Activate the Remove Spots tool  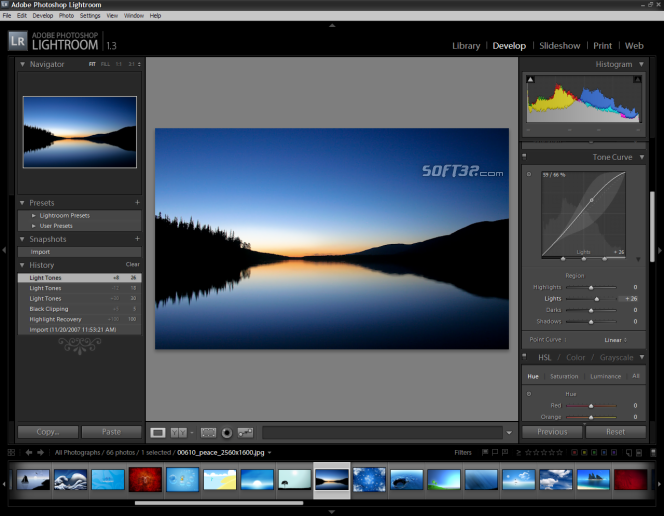(246, 433)
